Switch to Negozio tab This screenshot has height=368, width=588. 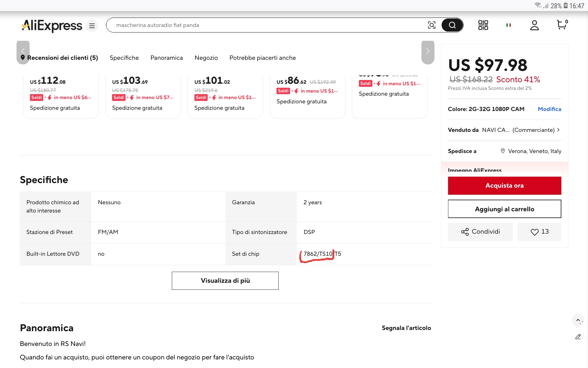(206, 58)
